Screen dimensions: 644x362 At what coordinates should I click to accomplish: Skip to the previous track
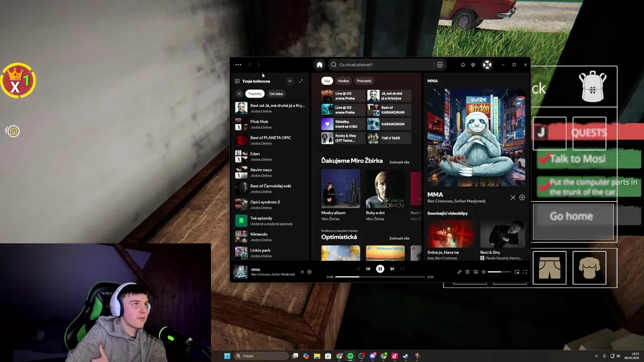tap(368, 269)
